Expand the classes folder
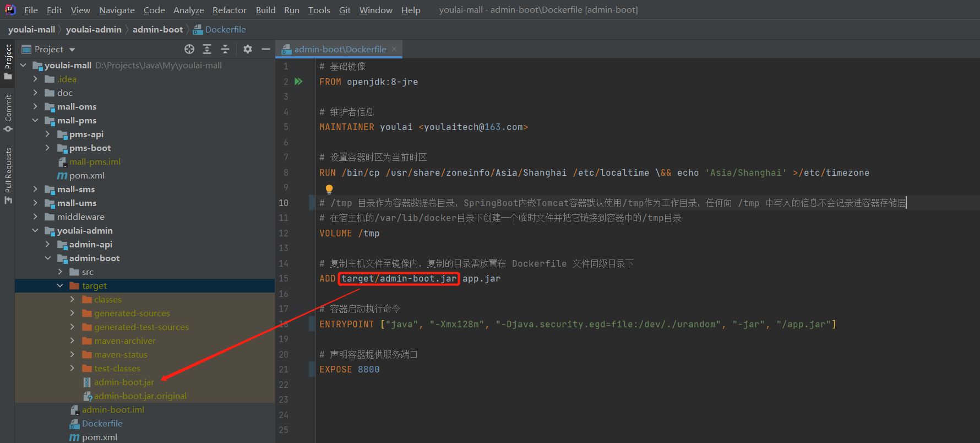This screenshot has width=980, height=443. point(72,299)
